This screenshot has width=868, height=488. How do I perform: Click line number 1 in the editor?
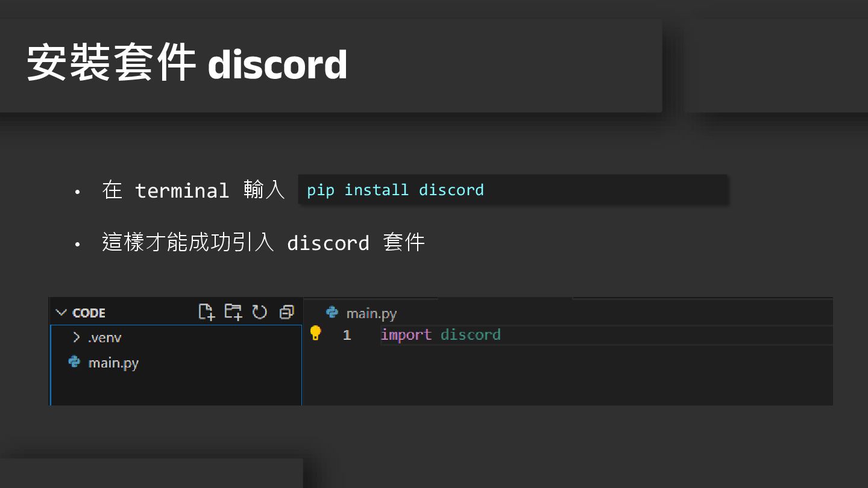click(347, 335)
